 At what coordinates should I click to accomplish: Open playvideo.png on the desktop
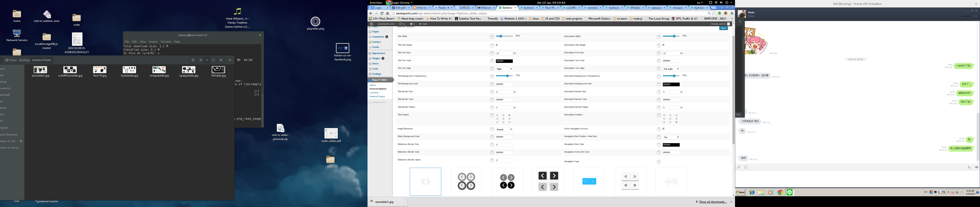pos(315,21)
